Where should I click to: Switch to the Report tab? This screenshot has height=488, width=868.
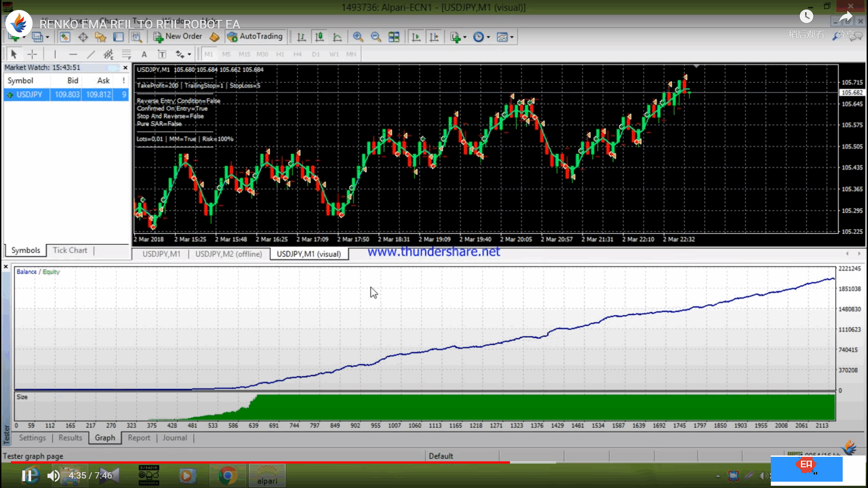138,438
